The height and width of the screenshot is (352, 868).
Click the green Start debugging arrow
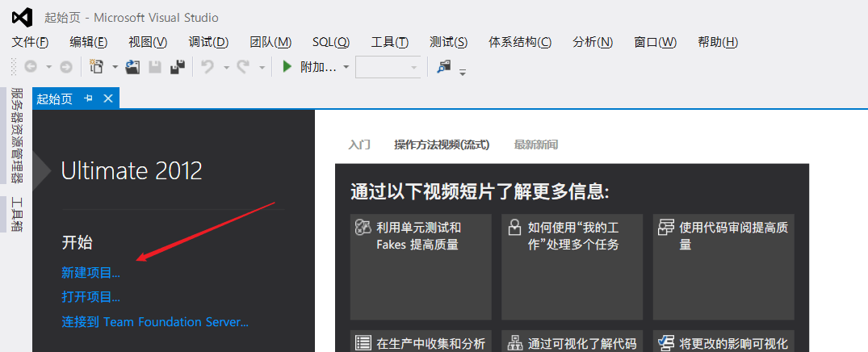coord(287,68)
